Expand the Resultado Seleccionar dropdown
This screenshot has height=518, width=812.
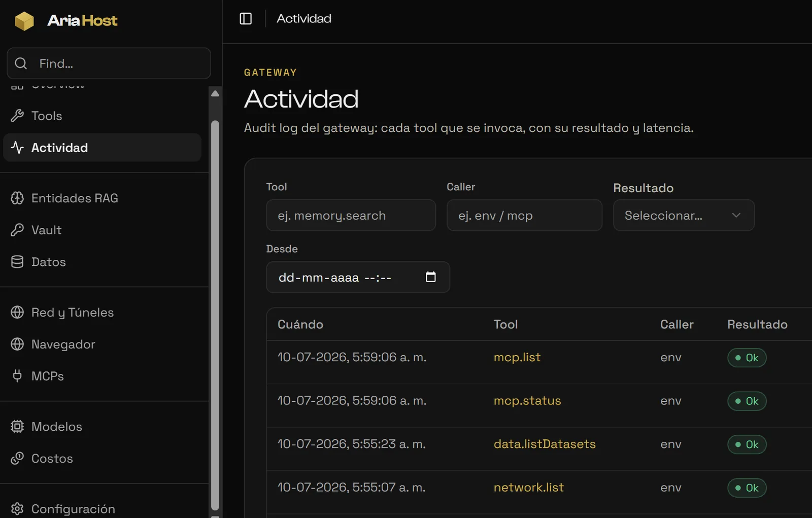[684, 215]
